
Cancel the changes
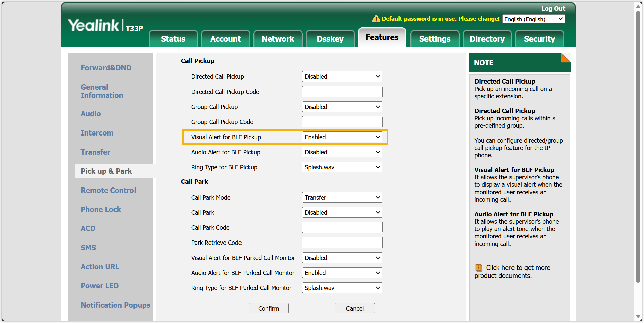pos(355,308)
